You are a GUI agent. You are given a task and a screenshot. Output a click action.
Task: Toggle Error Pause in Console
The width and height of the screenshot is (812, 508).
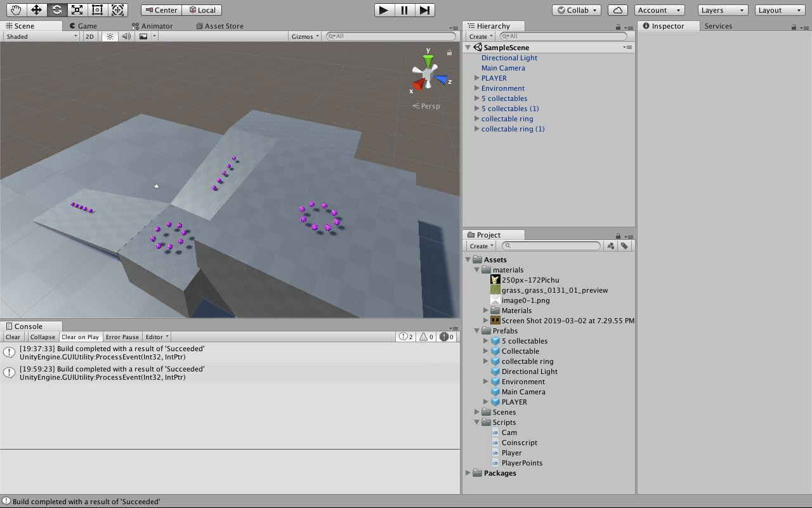click(x=122, y=337)
